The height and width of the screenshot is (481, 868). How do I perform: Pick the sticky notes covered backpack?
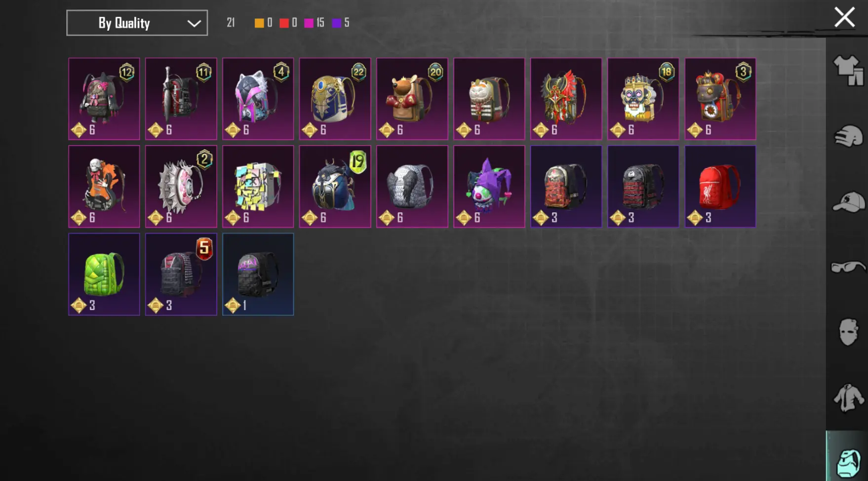point(258,187)
